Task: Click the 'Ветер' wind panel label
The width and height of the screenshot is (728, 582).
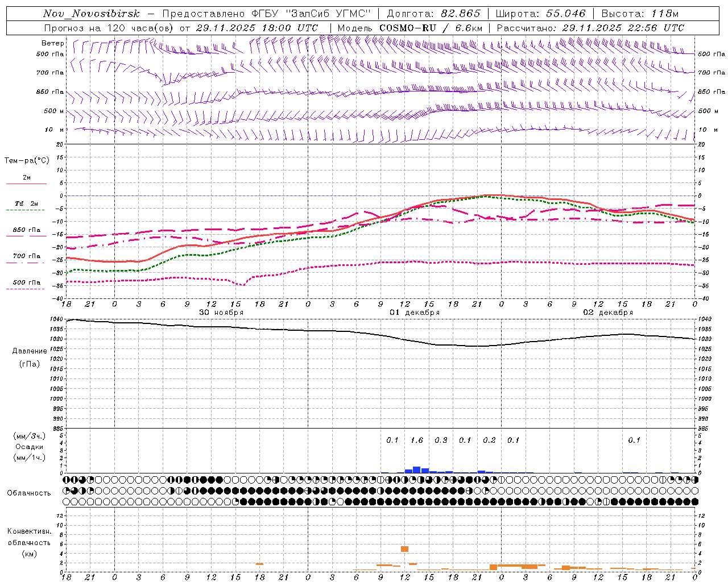Action: 53,43
